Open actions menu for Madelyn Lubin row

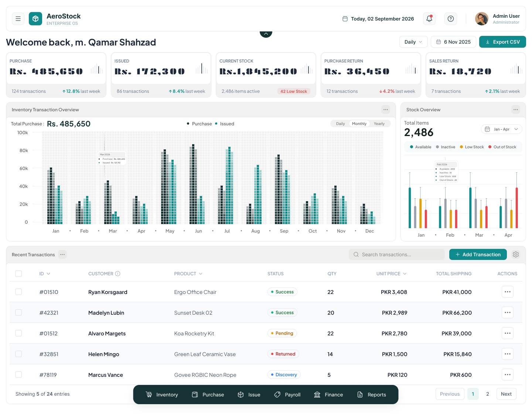click(508, 312)
